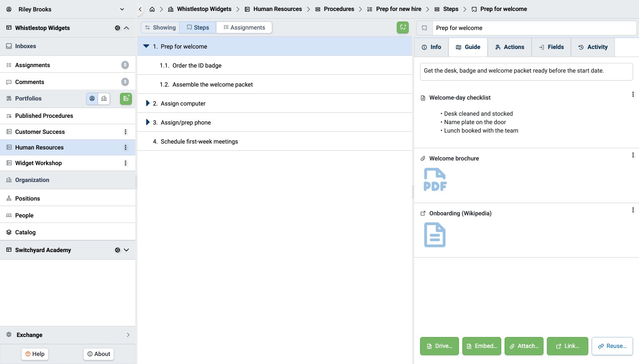Viewport: 639px width, 364px height.
Task: Click the Reuse button
Action: (x=612, y=346)
